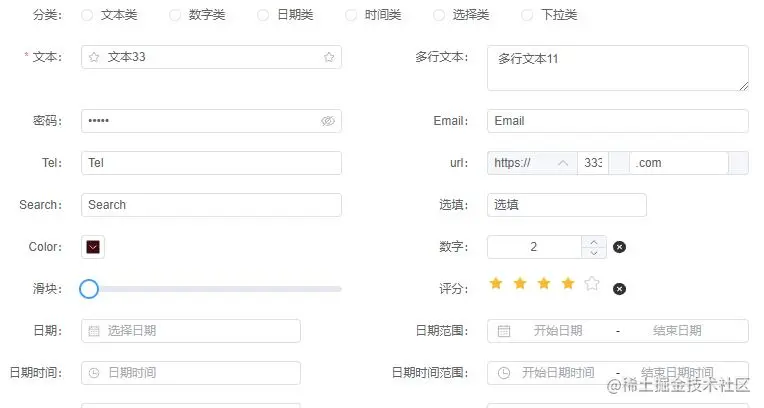This screenshot has width=764, height=408.
Task: Click the 滑块 slider track
Action: pyautogui.click(x=211, y=289)
